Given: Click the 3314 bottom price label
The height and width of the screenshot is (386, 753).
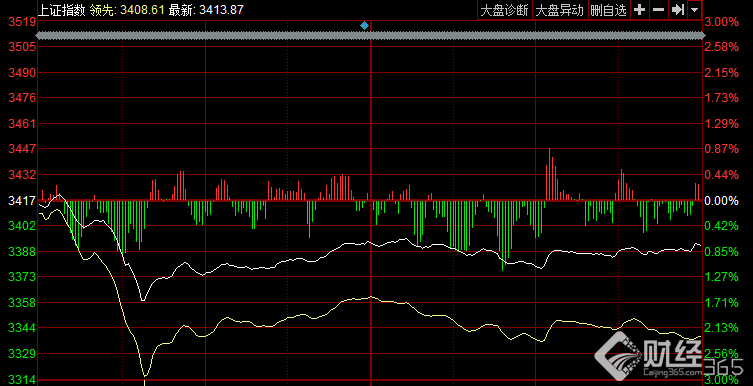Looking at the screenshot, I should pyautogui.click(x=20, y=380).
